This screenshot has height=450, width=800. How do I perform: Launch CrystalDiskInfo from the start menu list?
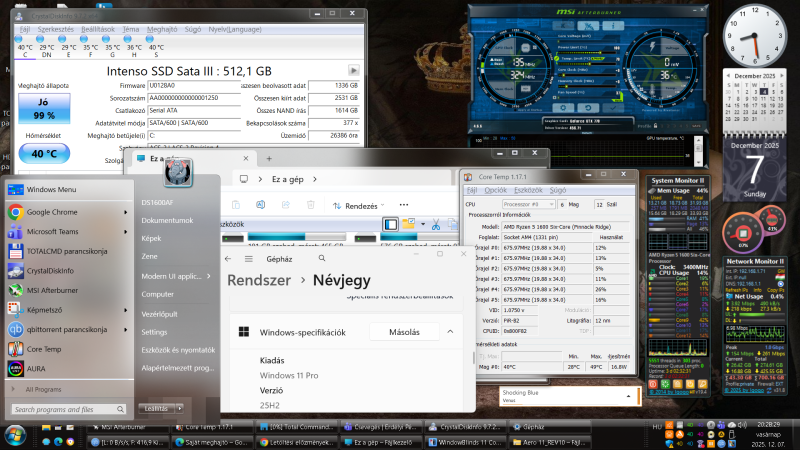(x=67, y=270)
